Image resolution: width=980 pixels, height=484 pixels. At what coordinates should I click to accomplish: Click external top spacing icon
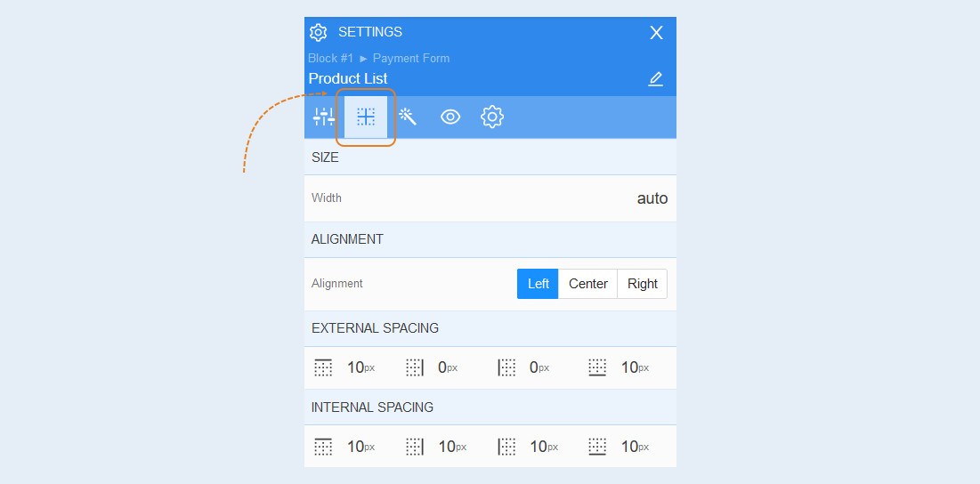tap(323, 367)
